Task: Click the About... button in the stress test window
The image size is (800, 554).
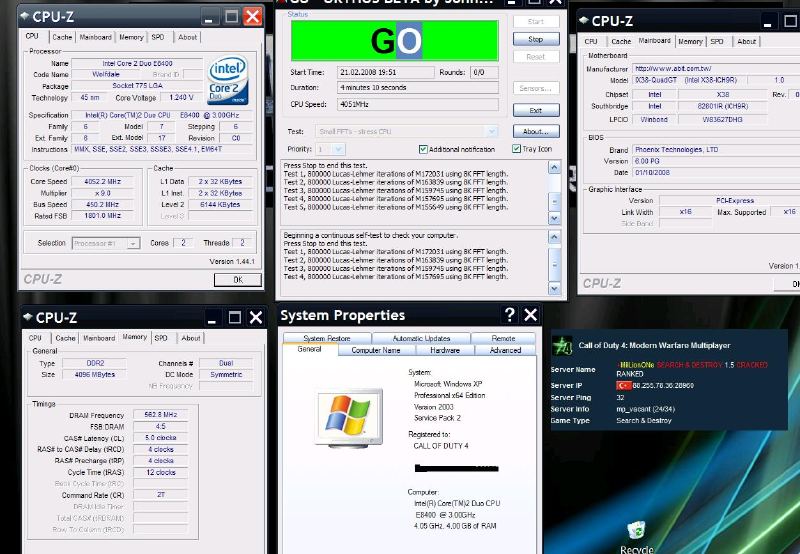Action: [x=536, y=131]
